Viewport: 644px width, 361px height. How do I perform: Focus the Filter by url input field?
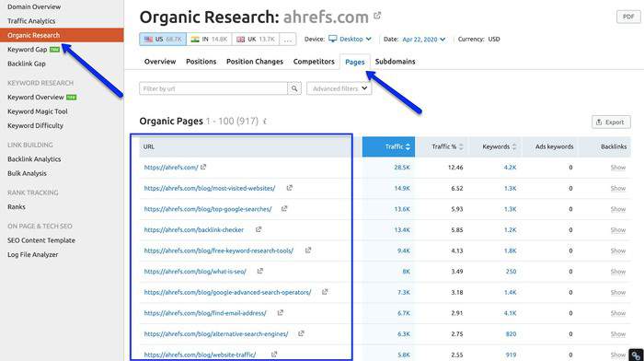213,88
